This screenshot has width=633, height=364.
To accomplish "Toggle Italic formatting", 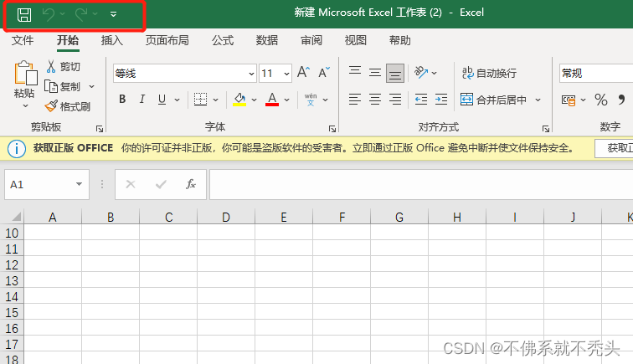I will [142, 100].
